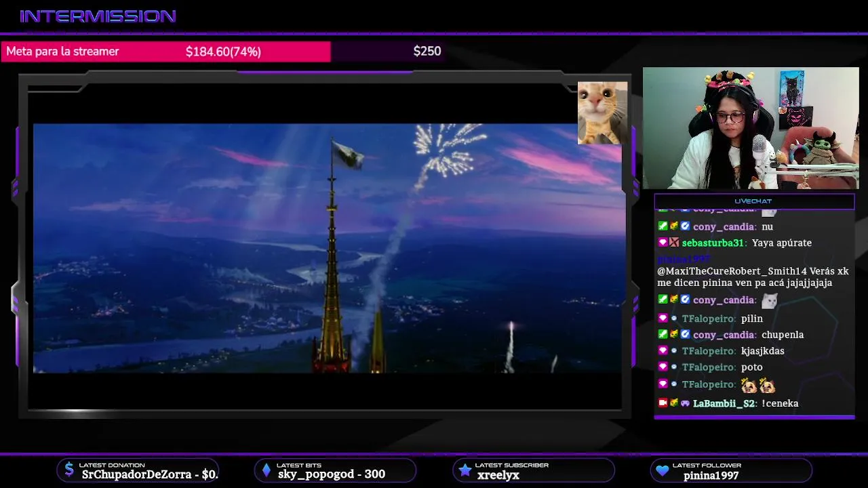Click the yellow cat badge on the "chupenla" message
This screenshot has width=868, height=488.
pyautogui.click(x=674, y=334)
